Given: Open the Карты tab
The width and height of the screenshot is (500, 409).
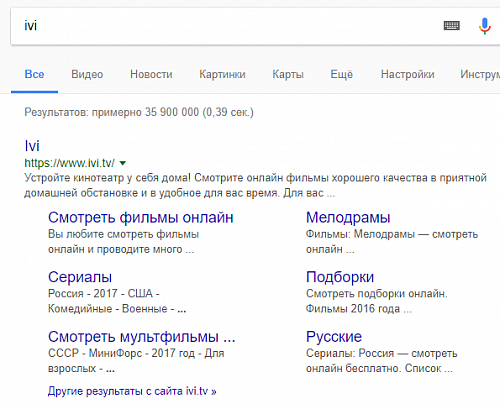Looking at the screenshot, I should pyautogui.click(x=288, y=74).
